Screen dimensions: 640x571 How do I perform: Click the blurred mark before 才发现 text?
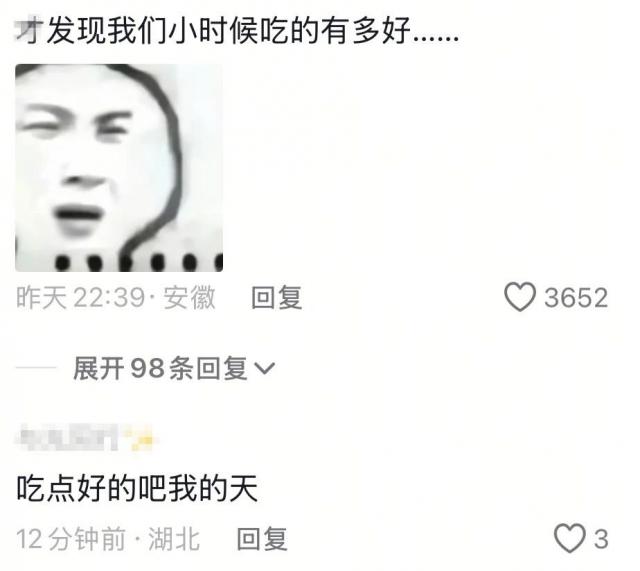[27, 29]
